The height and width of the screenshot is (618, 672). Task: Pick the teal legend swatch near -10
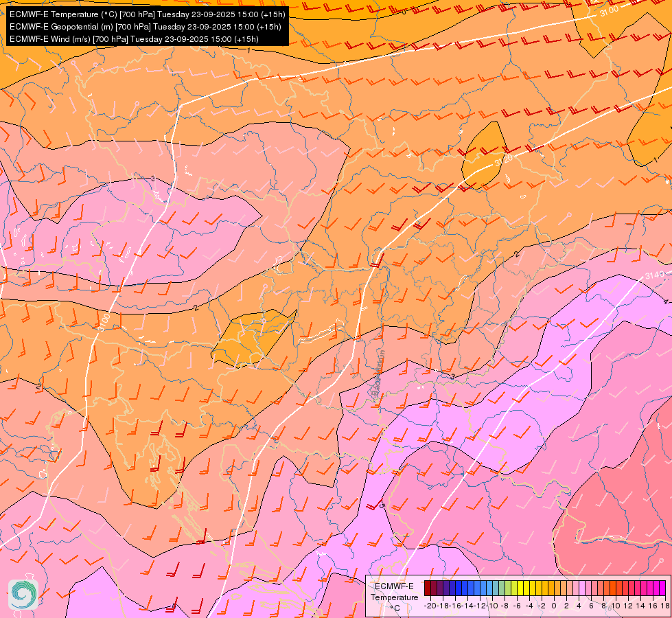(x=496, y=588)
